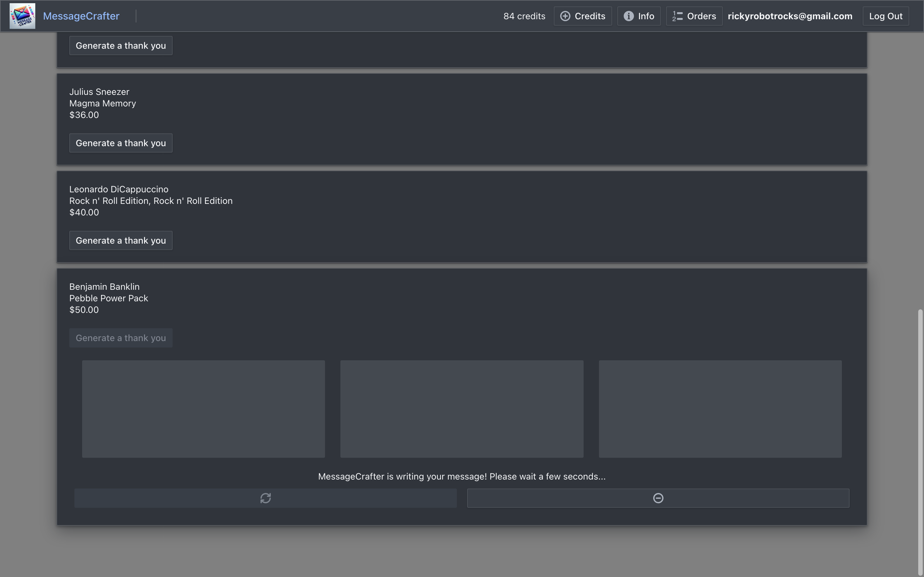Click the regenerate refresh arrows icon
Screen dimensions: 924x577
coord(265,498)
